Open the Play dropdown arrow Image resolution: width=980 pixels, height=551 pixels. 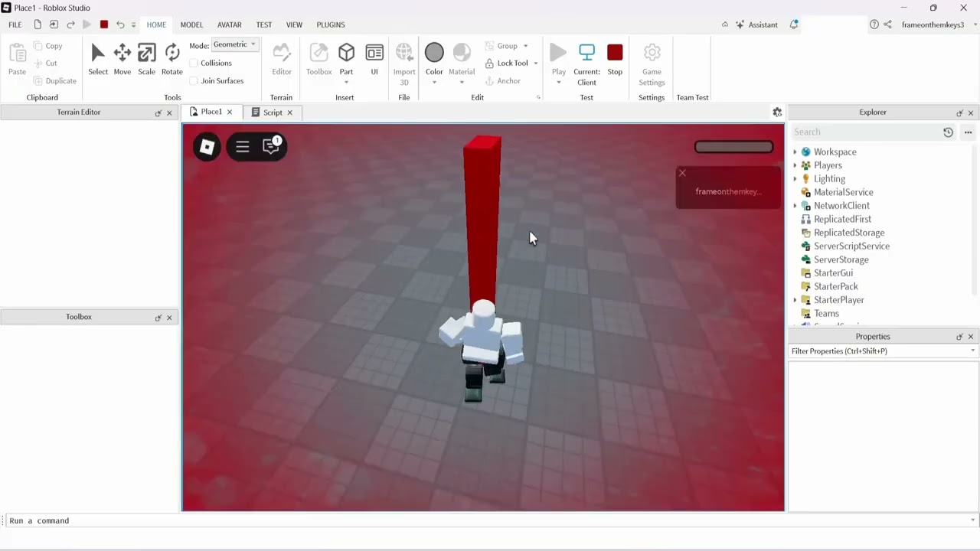tap(559, 82)
